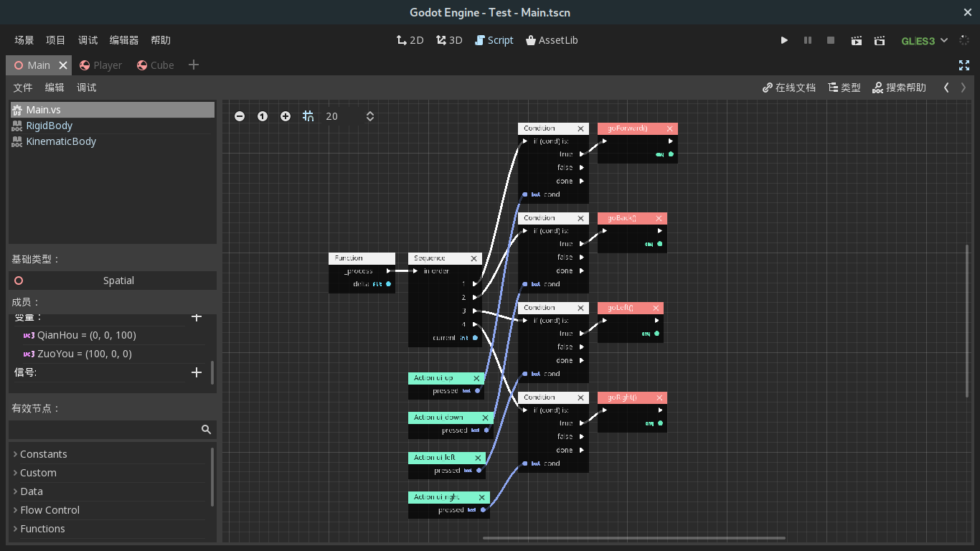
Task: Open the script 文件 menu
Action: (x=23, y=88)
